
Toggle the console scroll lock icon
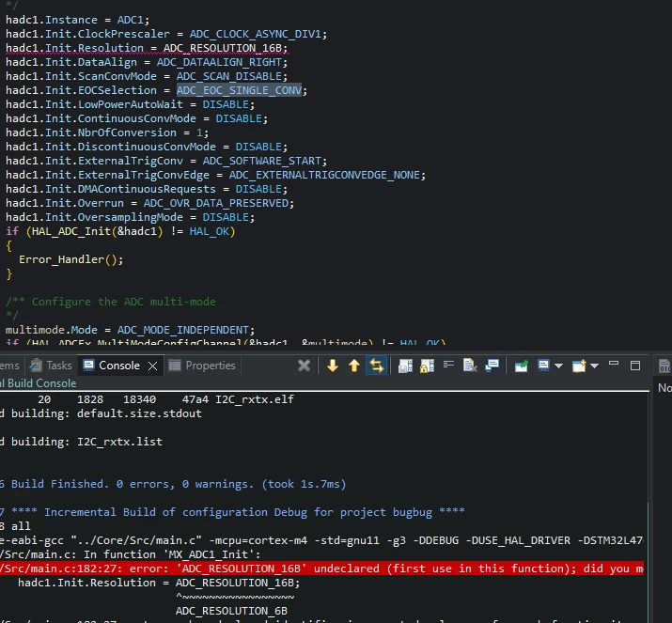pos(427,366)
